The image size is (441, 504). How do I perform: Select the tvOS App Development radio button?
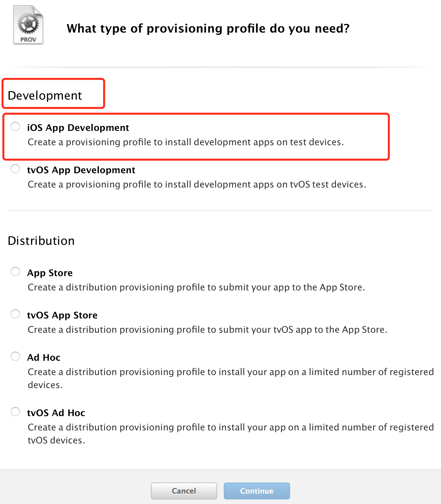click(x=15, y=169)
